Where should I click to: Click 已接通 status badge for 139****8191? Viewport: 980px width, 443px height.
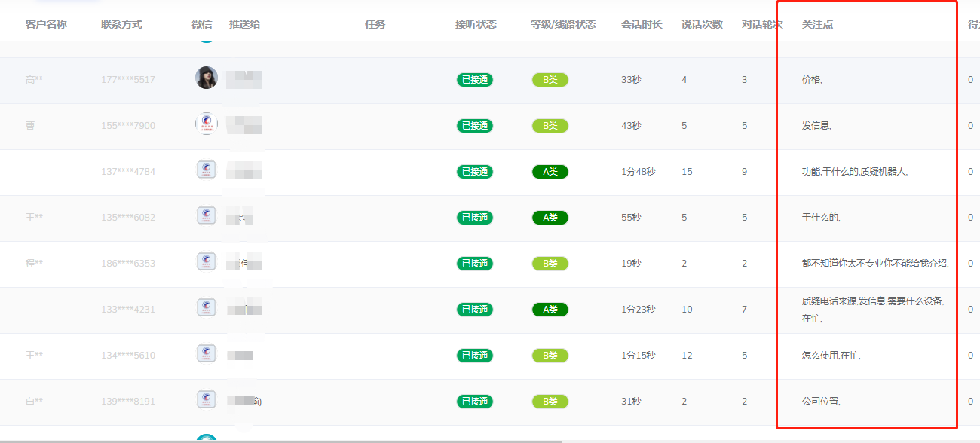pyautogui.click(x=475, y=402)
